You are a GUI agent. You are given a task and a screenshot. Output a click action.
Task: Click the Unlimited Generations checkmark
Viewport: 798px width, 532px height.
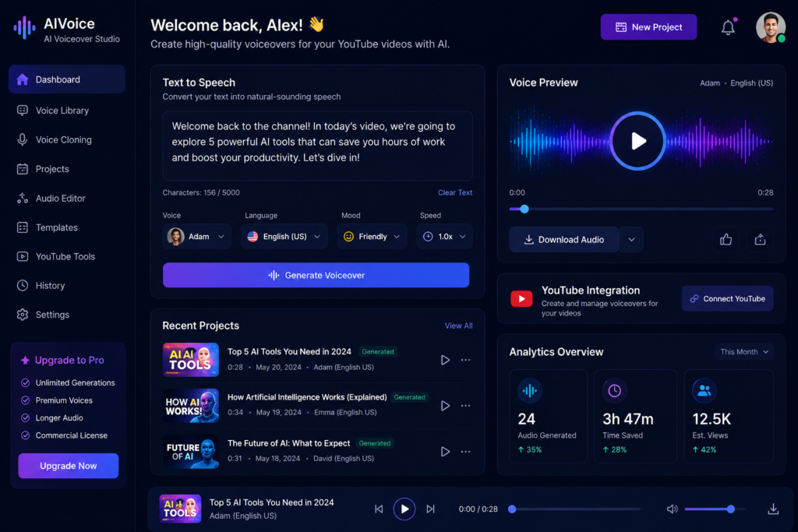pyautogui.click(x=25, y=383)
